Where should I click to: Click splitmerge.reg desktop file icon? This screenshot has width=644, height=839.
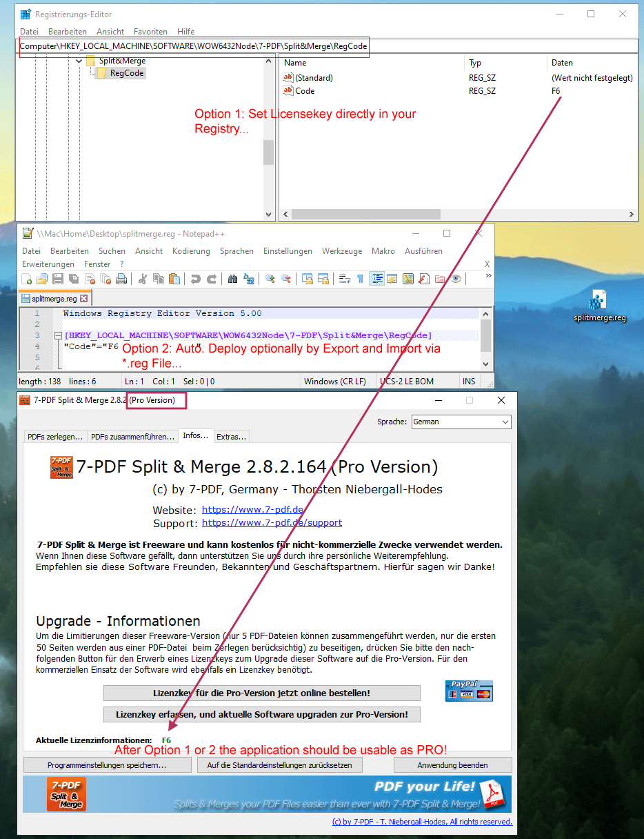tap(599, 306)
